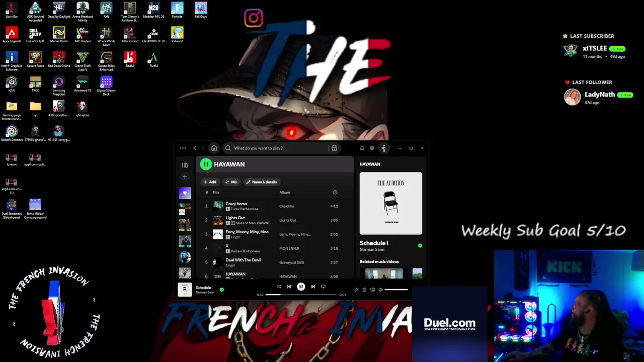
Task: Select the Dead by Daylight desktop icon
Action: [59, 10]
